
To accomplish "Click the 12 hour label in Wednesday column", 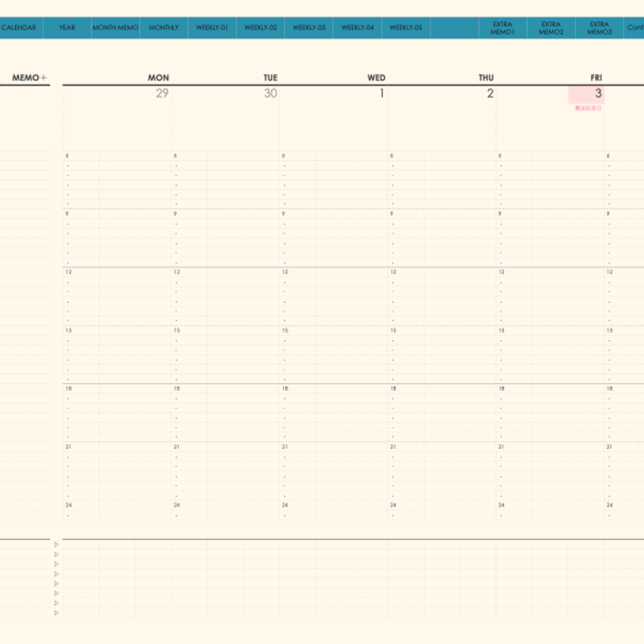I will tap(285, 272).
